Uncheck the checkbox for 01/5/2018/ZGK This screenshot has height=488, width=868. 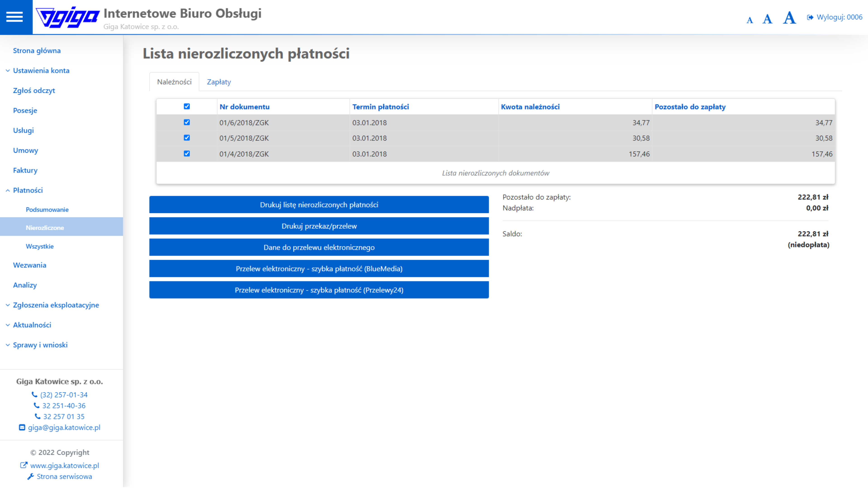pyautogui.click(x=187, y=138)
